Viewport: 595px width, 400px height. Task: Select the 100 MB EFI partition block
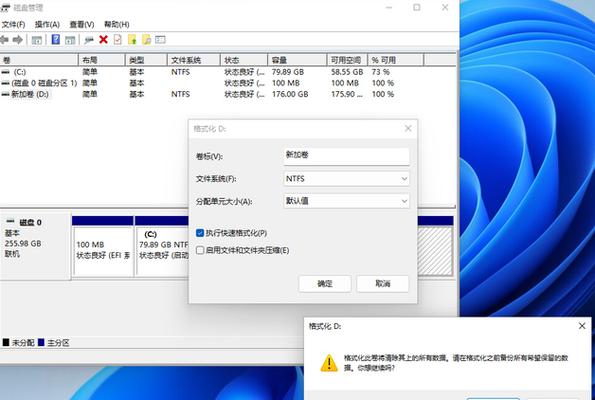[x=103, y=247]
